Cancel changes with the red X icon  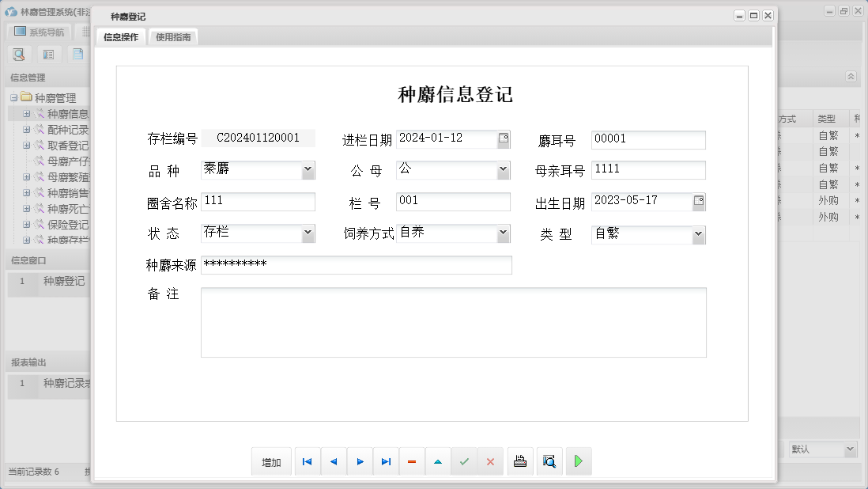[x=491, y=461]
